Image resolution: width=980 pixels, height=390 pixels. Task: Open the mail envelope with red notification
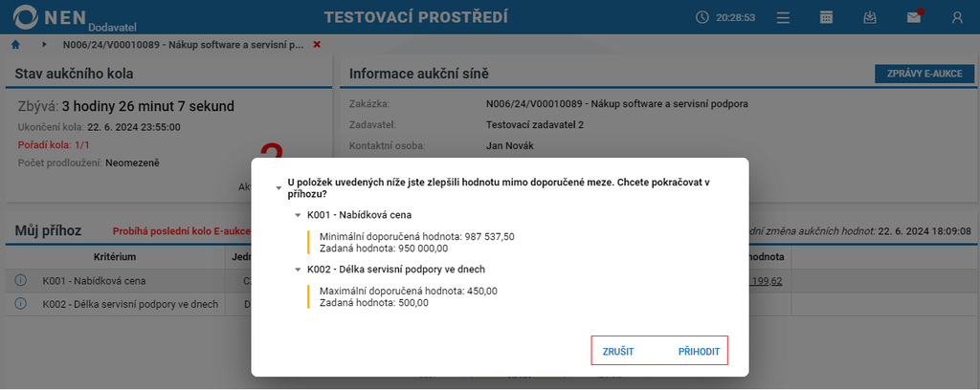[914, 17]
